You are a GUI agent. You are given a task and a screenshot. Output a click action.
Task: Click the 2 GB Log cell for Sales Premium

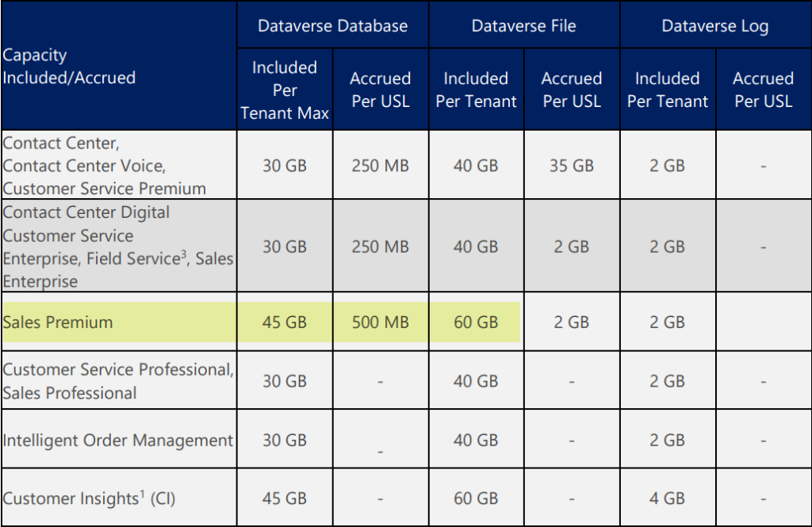(667, 323)
